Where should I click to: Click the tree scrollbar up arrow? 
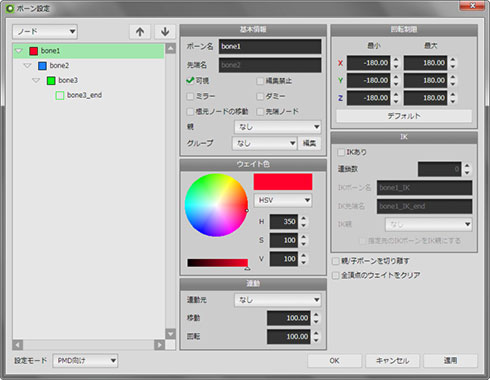coord(171,49)
